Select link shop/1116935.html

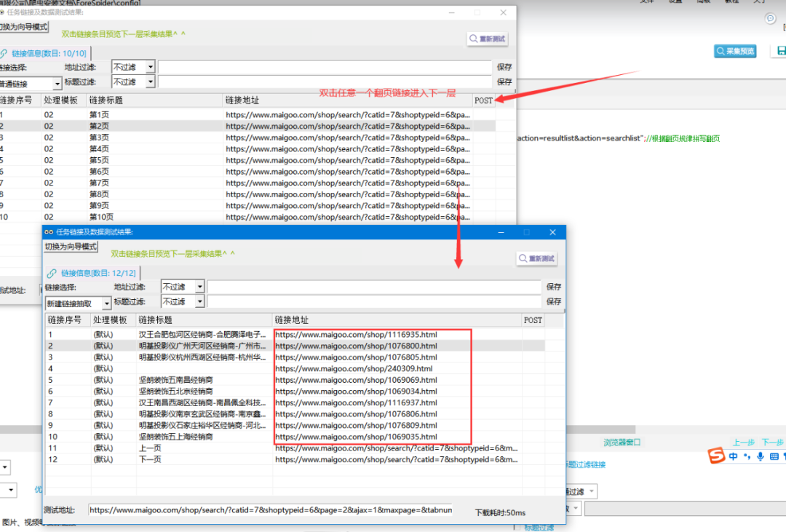click(x=356, y=335)
